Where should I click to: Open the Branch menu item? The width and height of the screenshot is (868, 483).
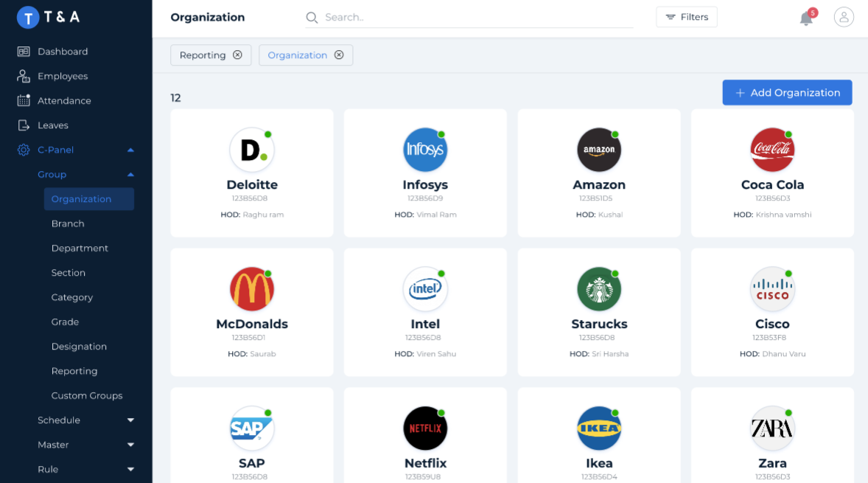(68, 223)
